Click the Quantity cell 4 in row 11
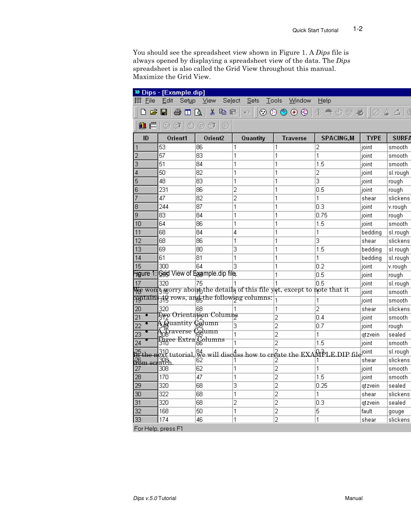The image size is (411, 532). click(253, 233)
